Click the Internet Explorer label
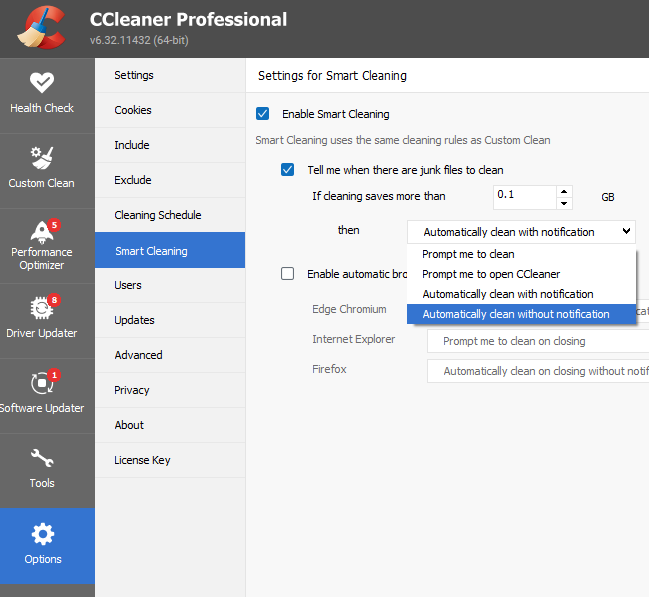 click(353, 339)
